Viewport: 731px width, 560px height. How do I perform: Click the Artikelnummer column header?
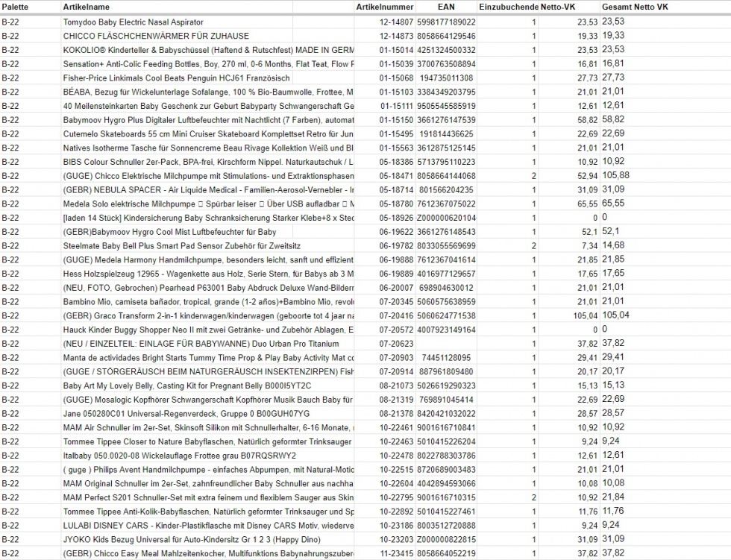click(x=385, y=7)
